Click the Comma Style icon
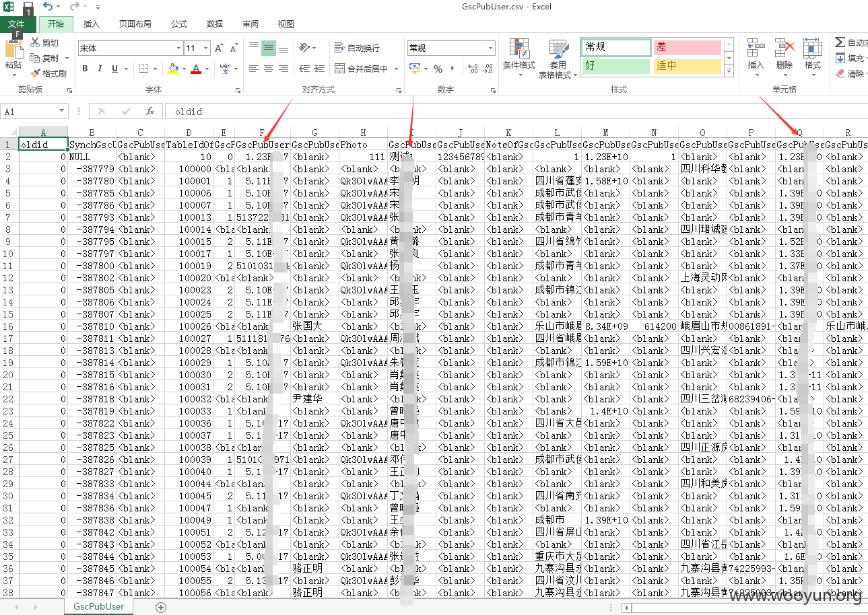The width and height of the screenshot is (868, 615). (x=452, y=69)
